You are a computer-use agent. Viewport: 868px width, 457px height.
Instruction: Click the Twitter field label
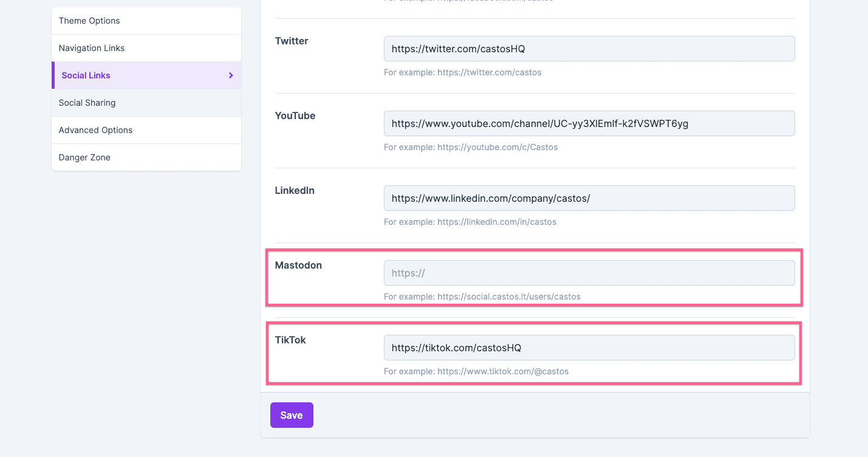point(292,41)
